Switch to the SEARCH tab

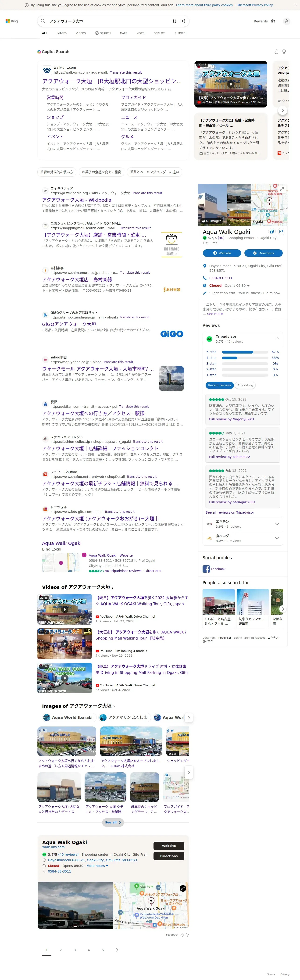(103, 33)
